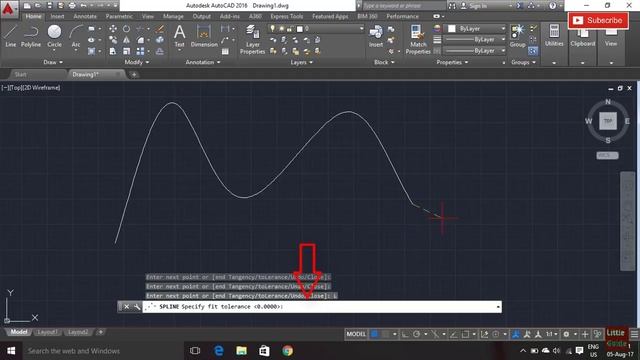Toggle ortho mode in status bar
This screenshot has height=360, width=640.
(x=405, y=334)
